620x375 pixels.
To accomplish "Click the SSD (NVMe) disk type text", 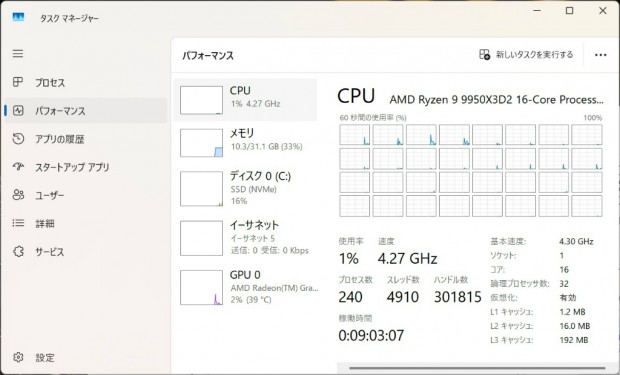I will [253, 189].
